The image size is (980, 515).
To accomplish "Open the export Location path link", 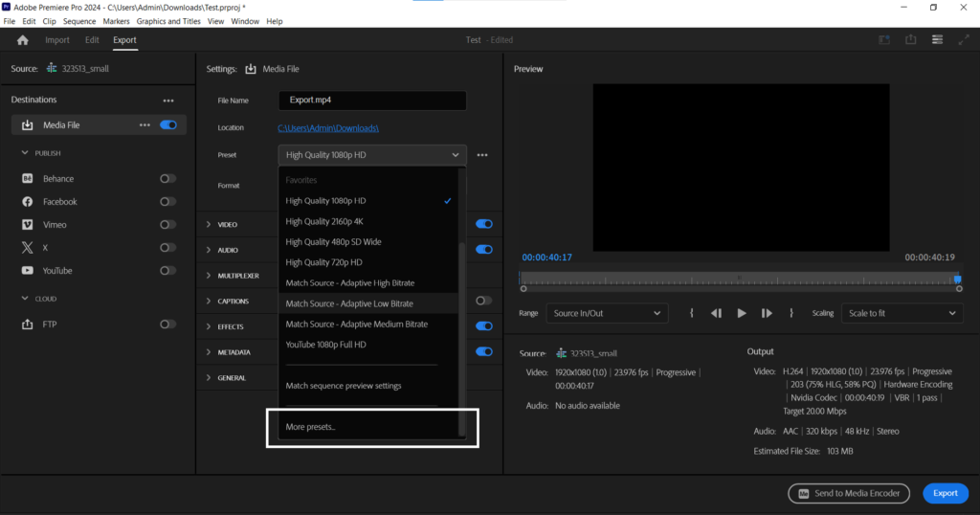I will [x=328, y=128].
